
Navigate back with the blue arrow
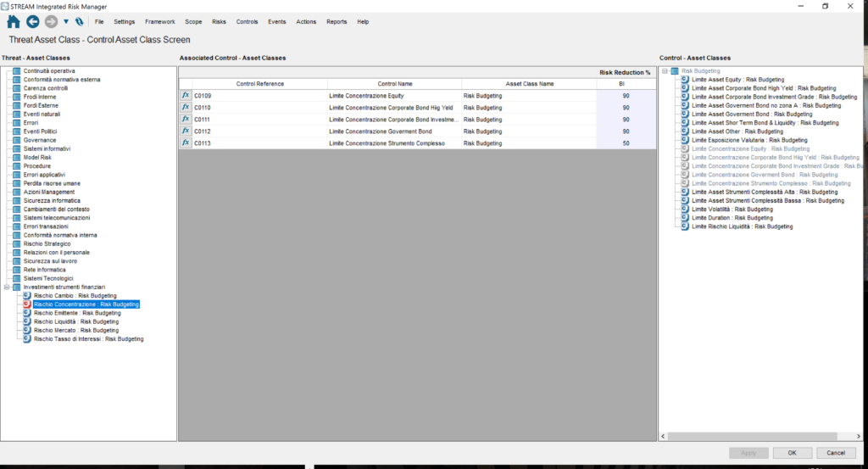[x=33, y=21]
